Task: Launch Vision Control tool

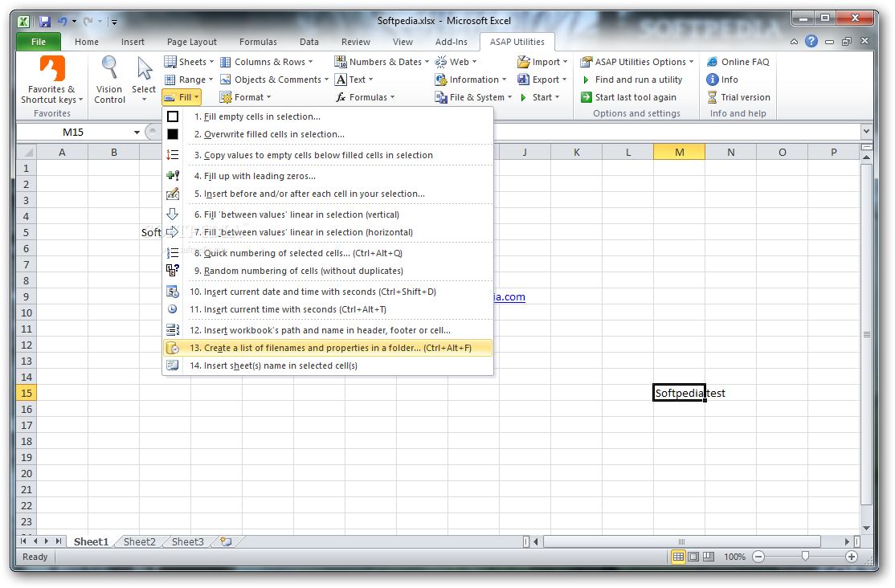Action: click(109, 80)
